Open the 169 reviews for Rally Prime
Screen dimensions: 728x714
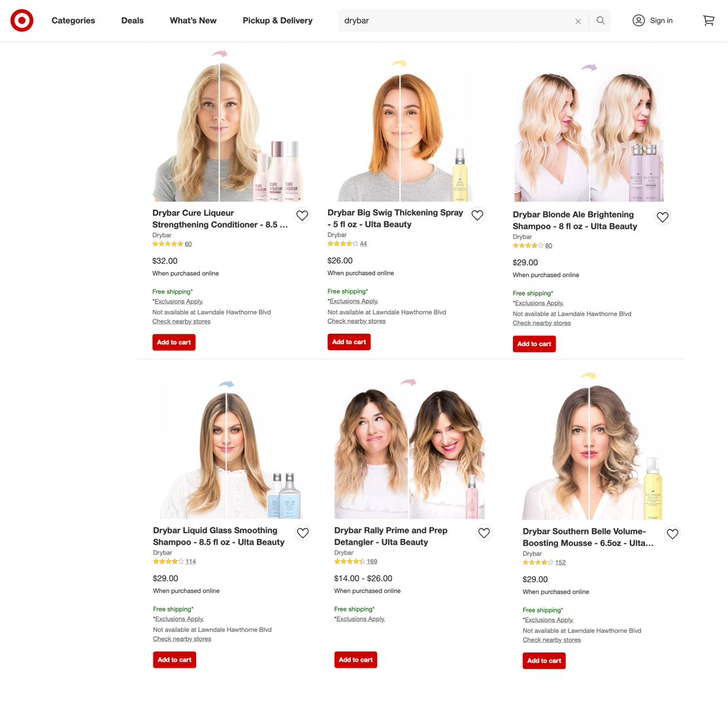coord(371,561)
